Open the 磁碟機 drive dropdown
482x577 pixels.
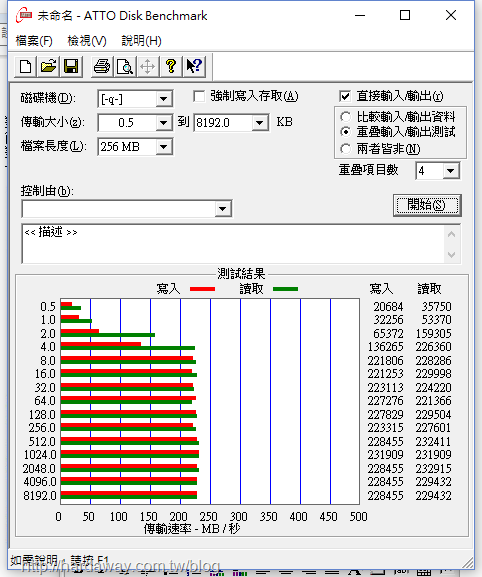tap(163, 99)
